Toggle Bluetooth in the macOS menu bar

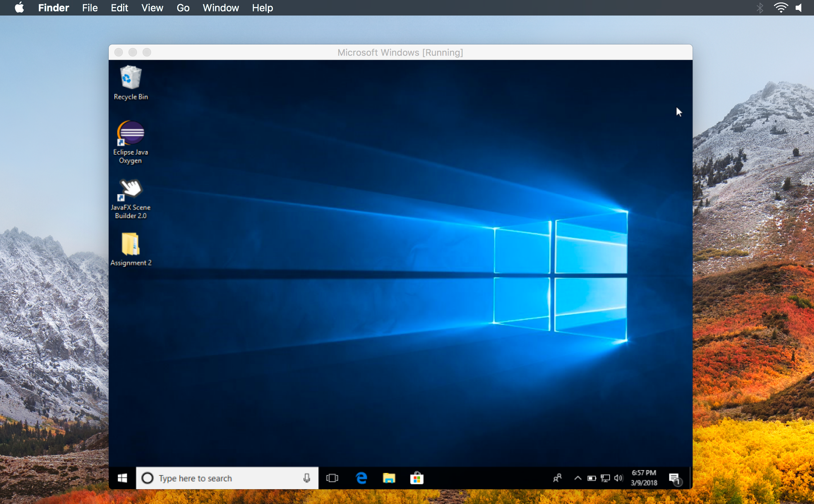(x=760, y=7)
